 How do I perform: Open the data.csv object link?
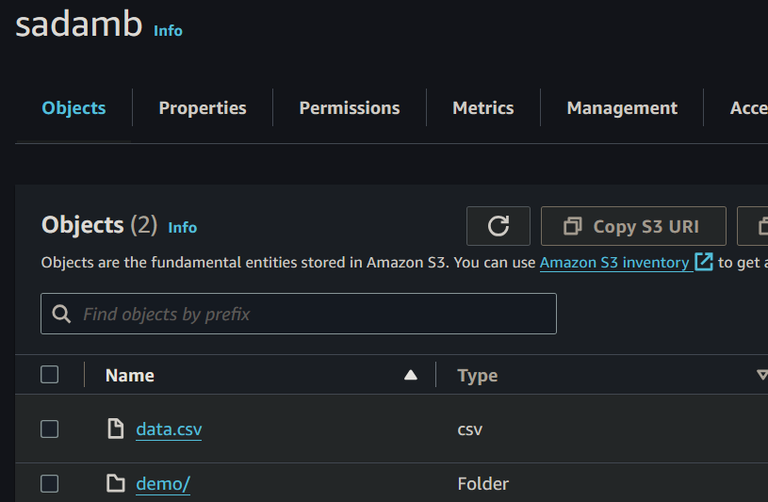click(x=169, y=429)
